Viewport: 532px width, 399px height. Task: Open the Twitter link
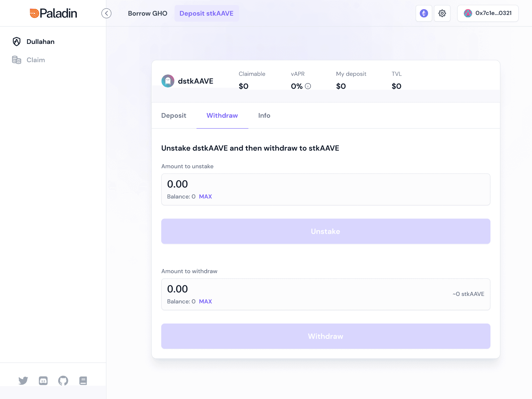point(23,381)
